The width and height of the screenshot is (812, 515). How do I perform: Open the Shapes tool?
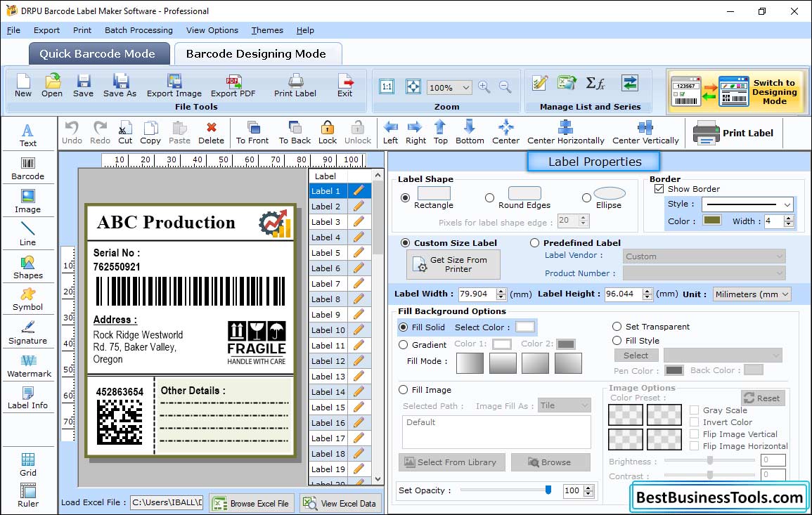coord(28,268)
